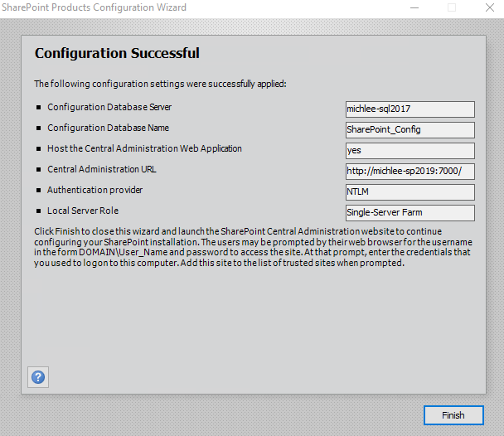Click the NTLM authentication provider field

click(x=409, y=192)
